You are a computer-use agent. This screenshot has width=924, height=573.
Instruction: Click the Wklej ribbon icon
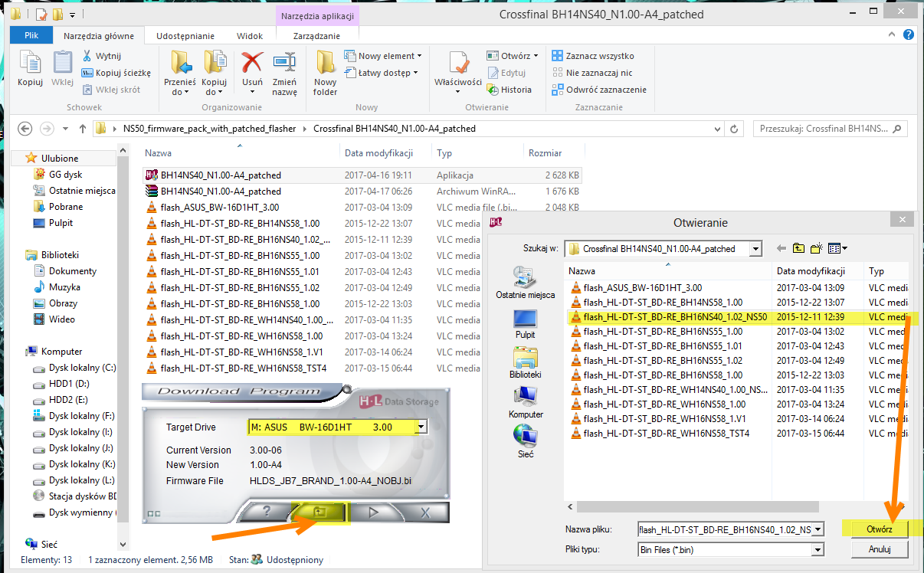point(62,69)
